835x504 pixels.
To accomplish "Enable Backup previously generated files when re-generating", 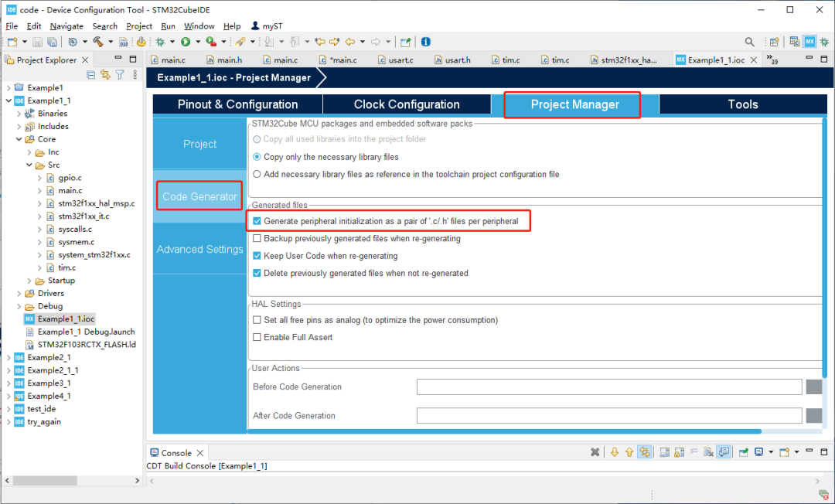I will (x=257, y=238).
